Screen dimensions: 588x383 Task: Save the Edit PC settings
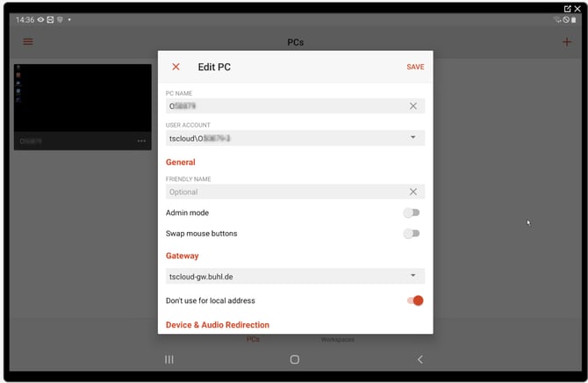pos(415,67)
